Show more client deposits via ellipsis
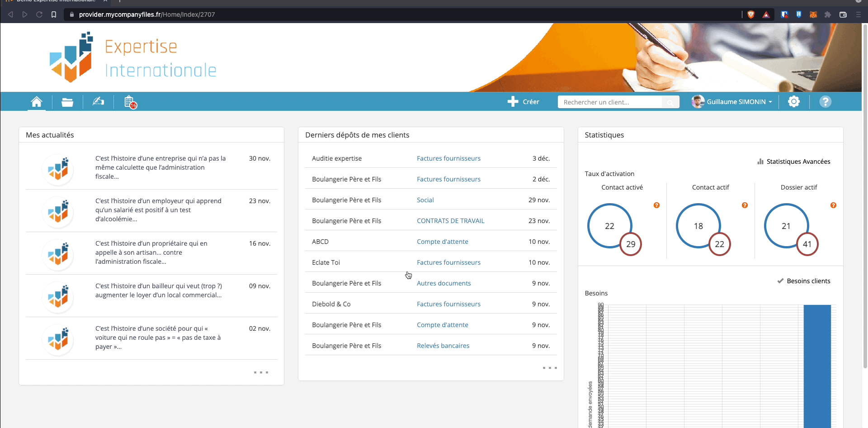 550,368
